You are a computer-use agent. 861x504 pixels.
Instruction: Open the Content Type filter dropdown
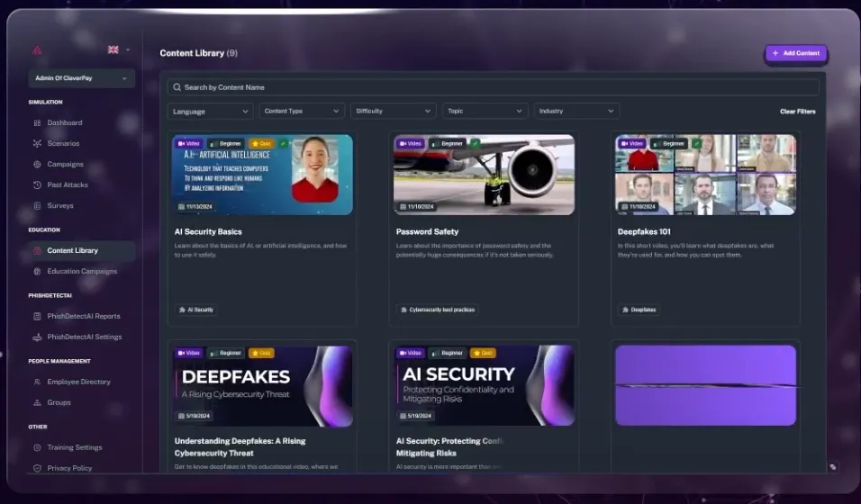302,111
